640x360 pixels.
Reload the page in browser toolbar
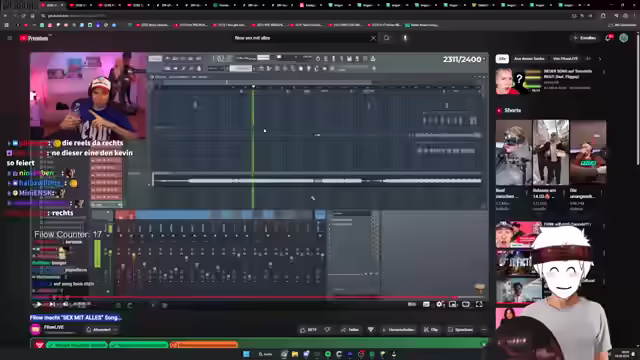[x=23, y=16]
